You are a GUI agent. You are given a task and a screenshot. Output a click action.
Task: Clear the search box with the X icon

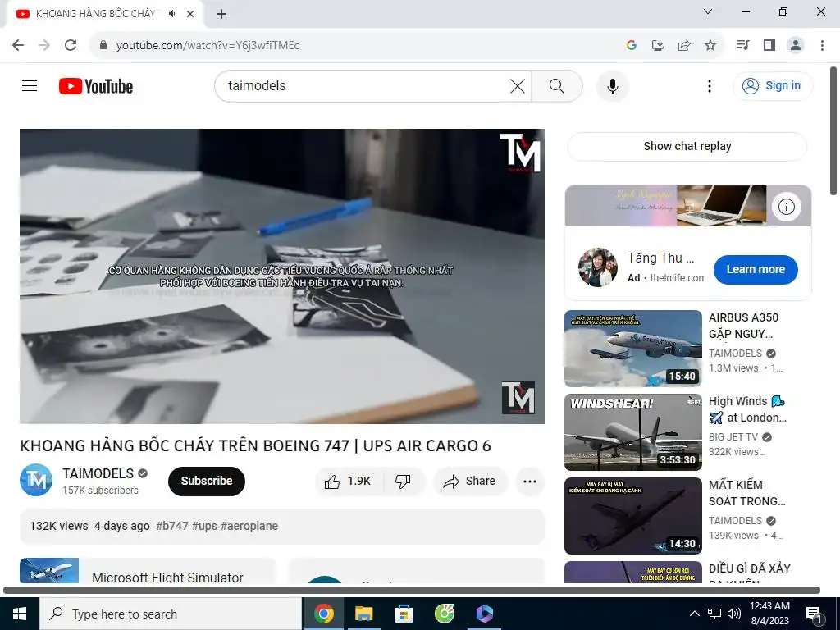518,85
